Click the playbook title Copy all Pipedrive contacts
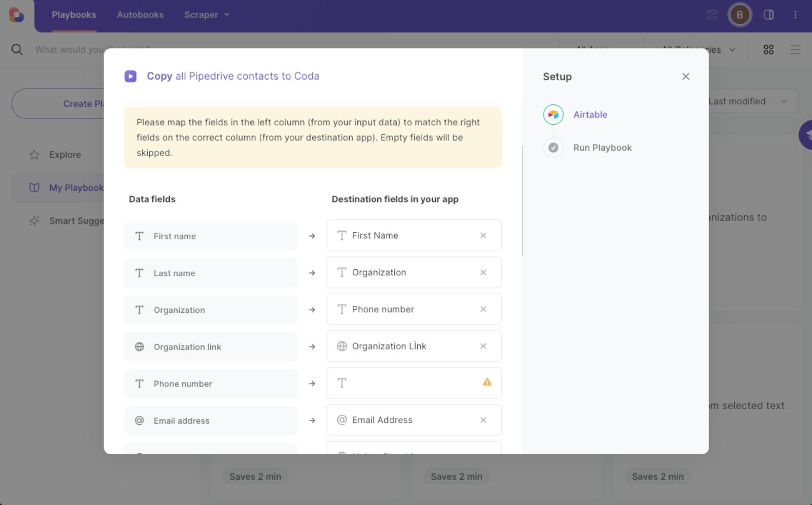This screenshot has width=812, height=505. coord(233,76)
